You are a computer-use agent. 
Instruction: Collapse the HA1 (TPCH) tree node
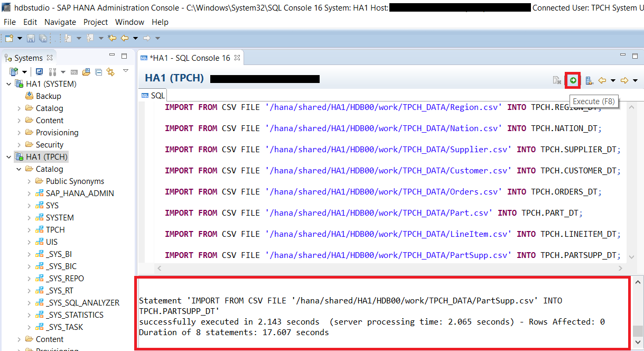[9, 157]
